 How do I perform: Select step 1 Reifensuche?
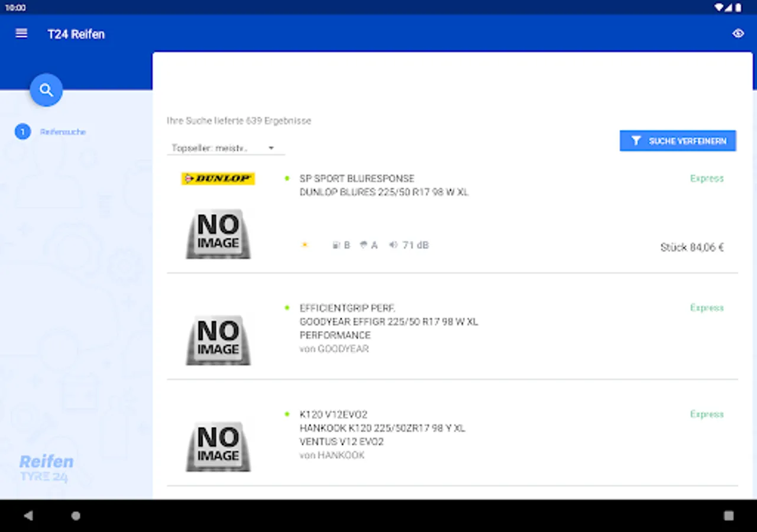pos(51,132)
